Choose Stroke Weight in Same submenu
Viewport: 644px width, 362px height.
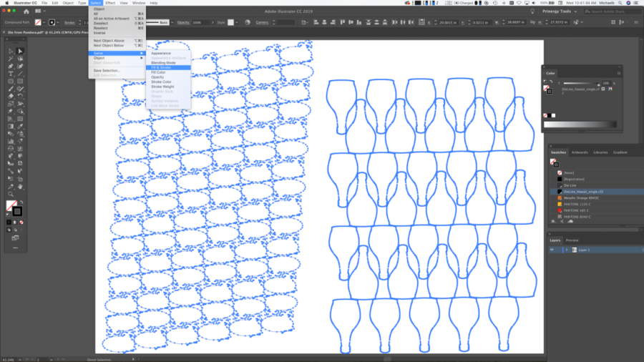tap(162, 87)
